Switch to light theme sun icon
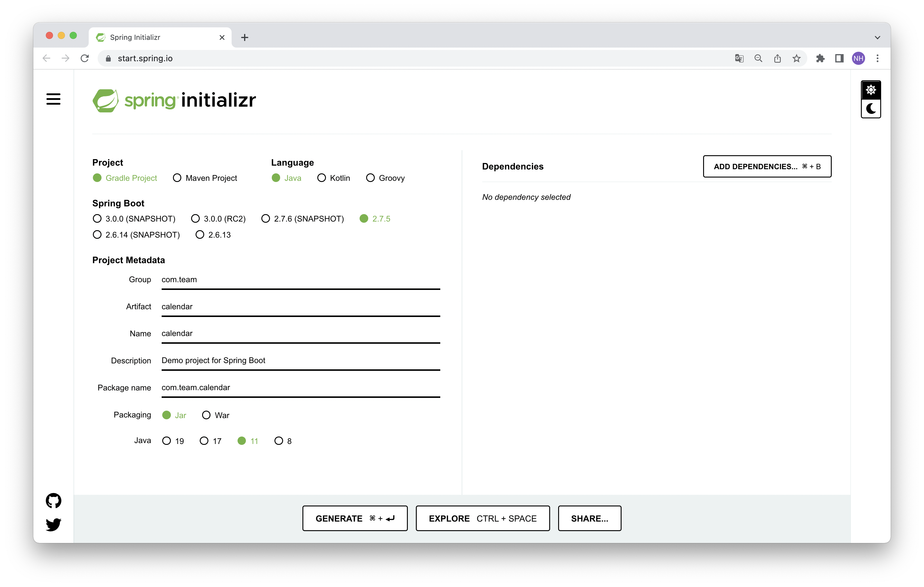 (870, 90)
